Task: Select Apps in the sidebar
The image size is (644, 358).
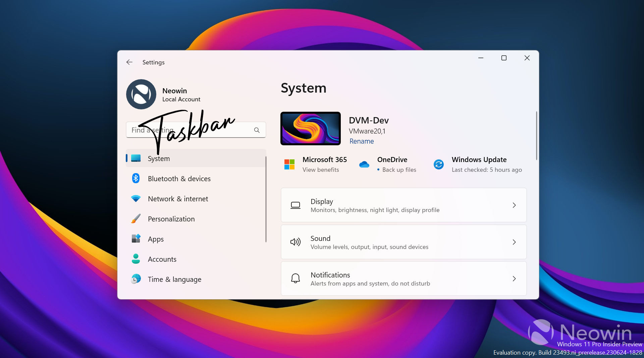Action: [x=156, y=239]
